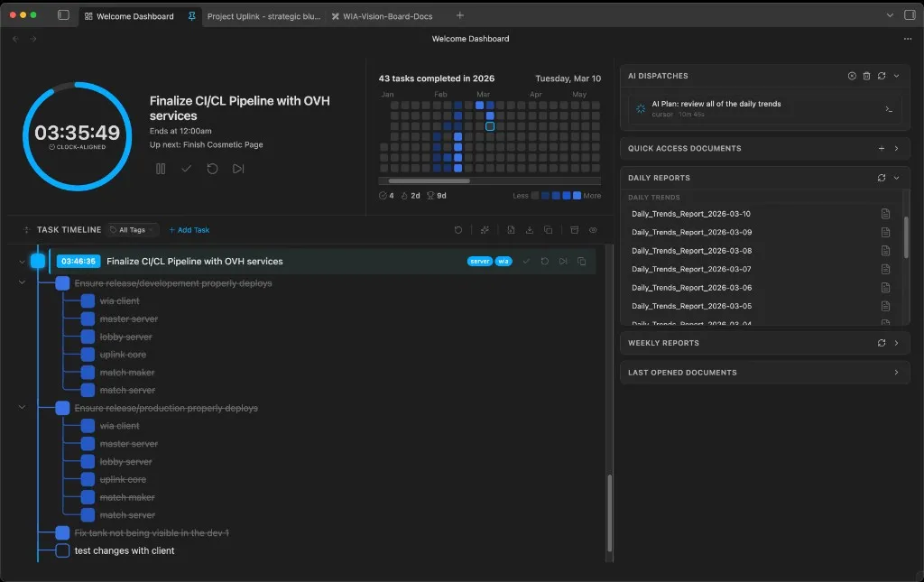Viewport: 924px width, 582px height.
Task: Navigate back with the left arrow
Action: [x=16, y=39]
